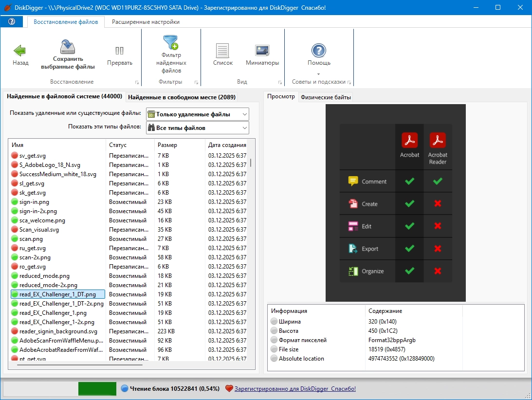Switch to list view with Список icon

222,51
